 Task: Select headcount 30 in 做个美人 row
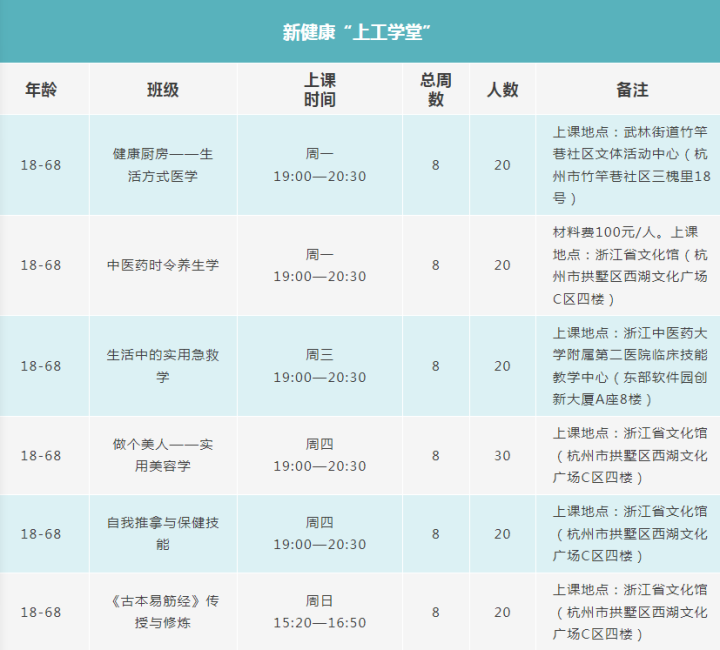tap(502, 456)
